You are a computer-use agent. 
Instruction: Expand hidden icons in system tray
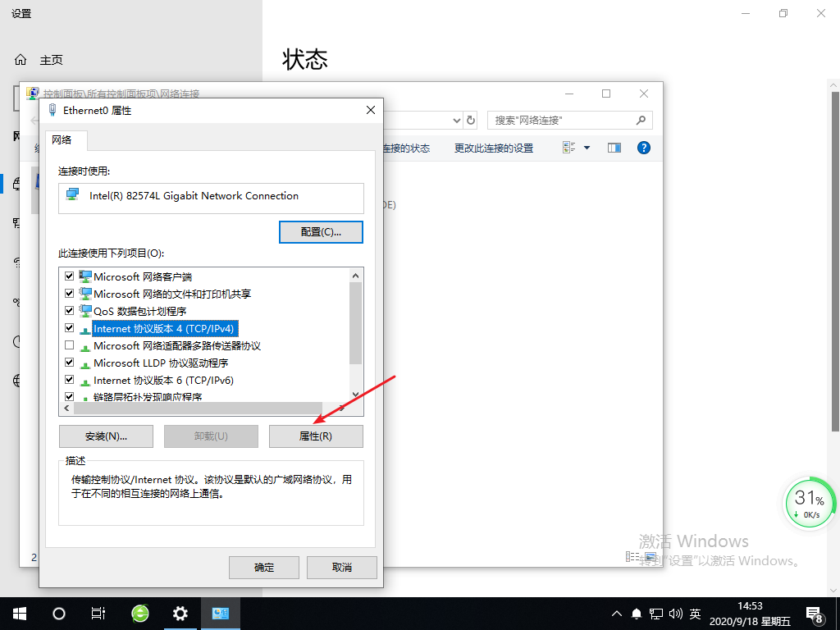pyautogui.click(x=617, y=613)
